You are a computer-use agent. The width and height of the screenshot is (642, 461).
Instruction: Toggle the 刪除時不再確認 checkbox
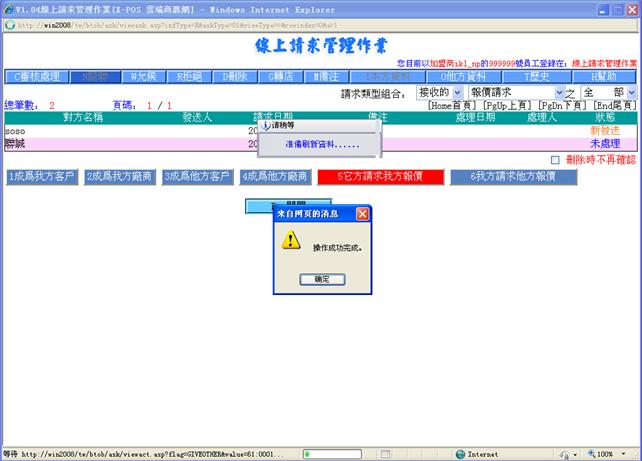click(x=556, y=160)
